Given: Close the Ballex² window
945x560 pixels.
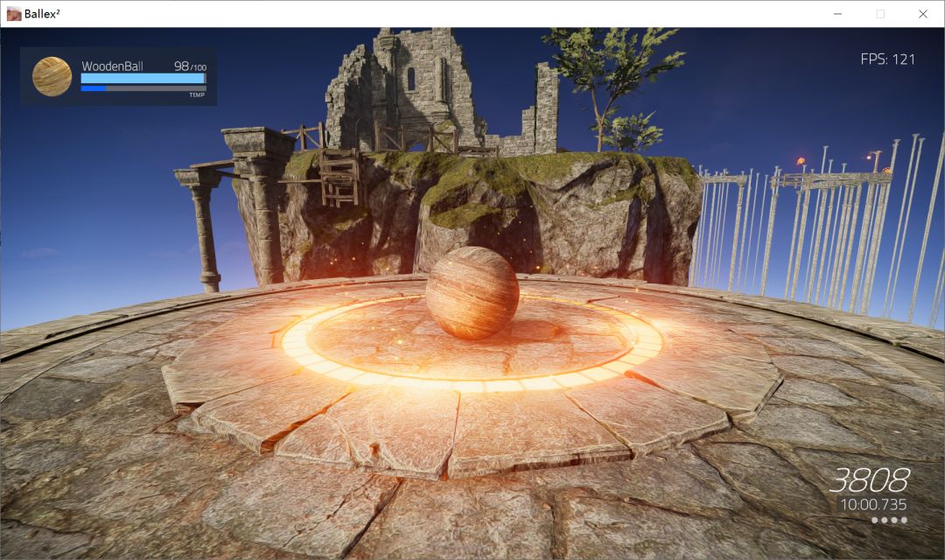Looking at the screenshot, I should [923, 13].
